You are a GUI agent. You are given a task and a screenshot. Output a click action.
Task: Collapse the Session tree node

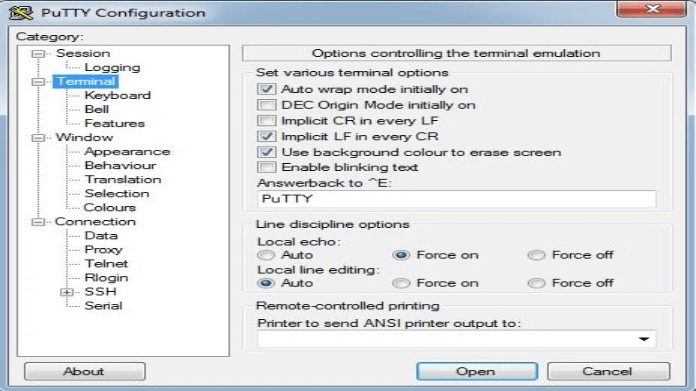(38, 54)
